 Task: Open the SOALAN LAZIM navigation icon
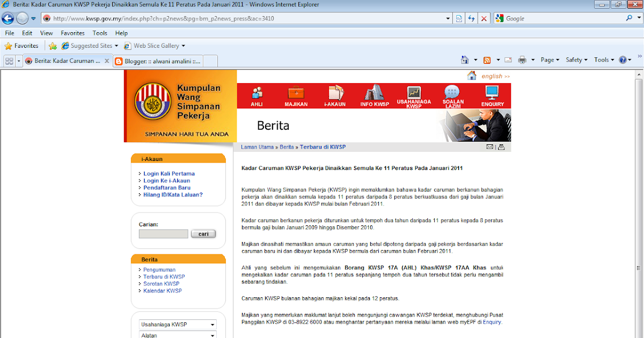453,97
